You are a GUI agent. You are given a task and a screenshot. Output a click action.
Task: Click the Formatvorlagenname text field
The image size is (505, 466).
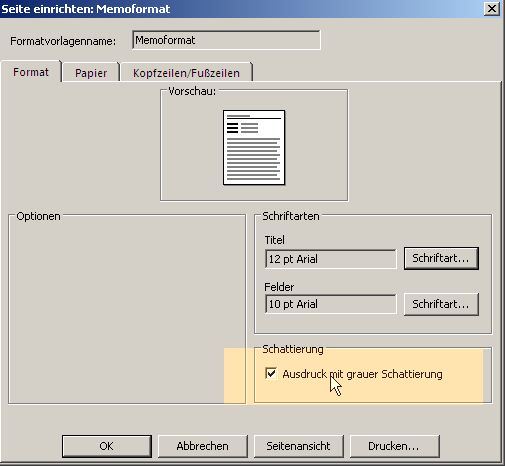(226, 40)
